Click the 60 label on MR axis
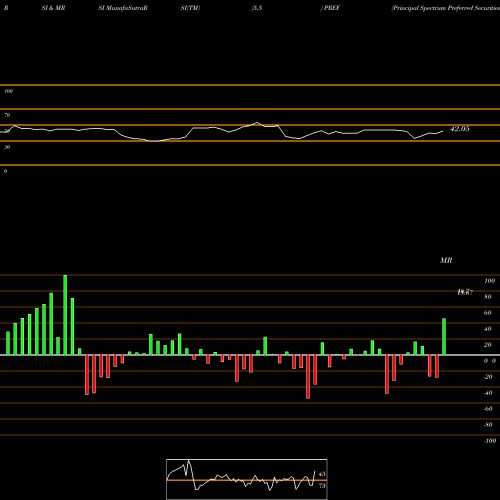Image resolution: width=500 pixels, height=500 pixels. tap(488, 313)
